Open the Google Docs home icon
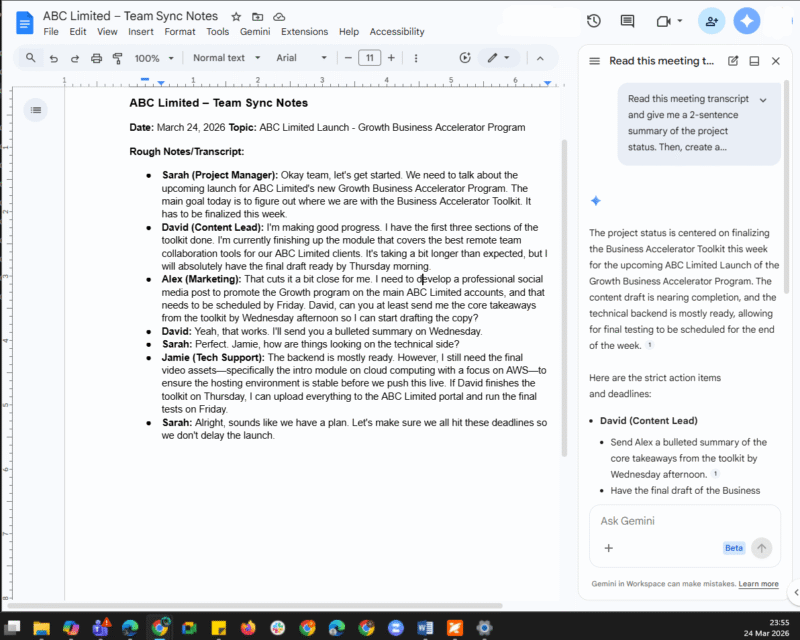Viewport: 800px width, 640px height. click(24, 23)
